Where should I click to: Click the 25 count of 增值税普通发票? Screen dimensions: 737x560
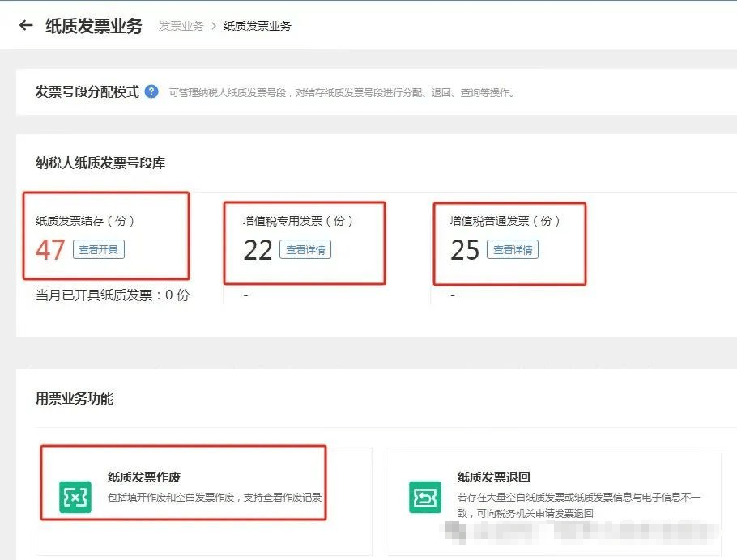pyautogui.click(x=465, y=250)
